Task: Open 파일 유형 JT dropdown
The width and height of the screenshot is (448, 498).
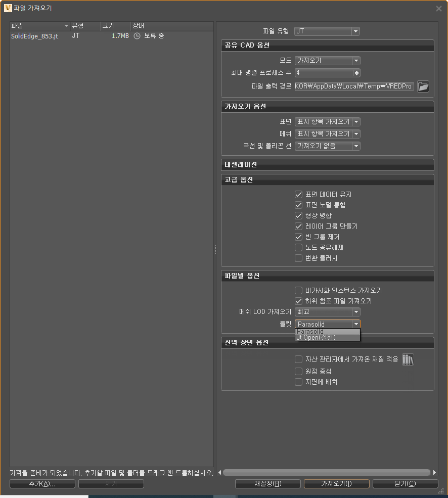Action: (x=327, y=31)
